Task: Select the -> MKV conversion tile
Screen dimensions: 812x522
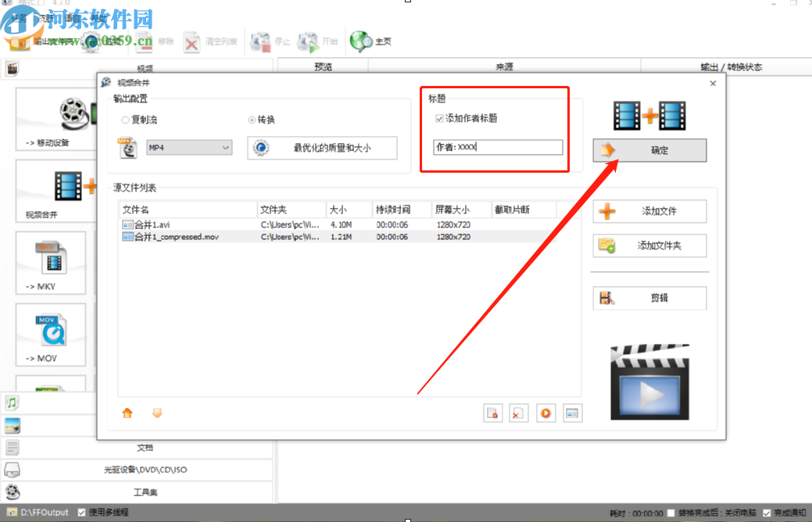Action: pyautogui.click(x=51, y=263)
